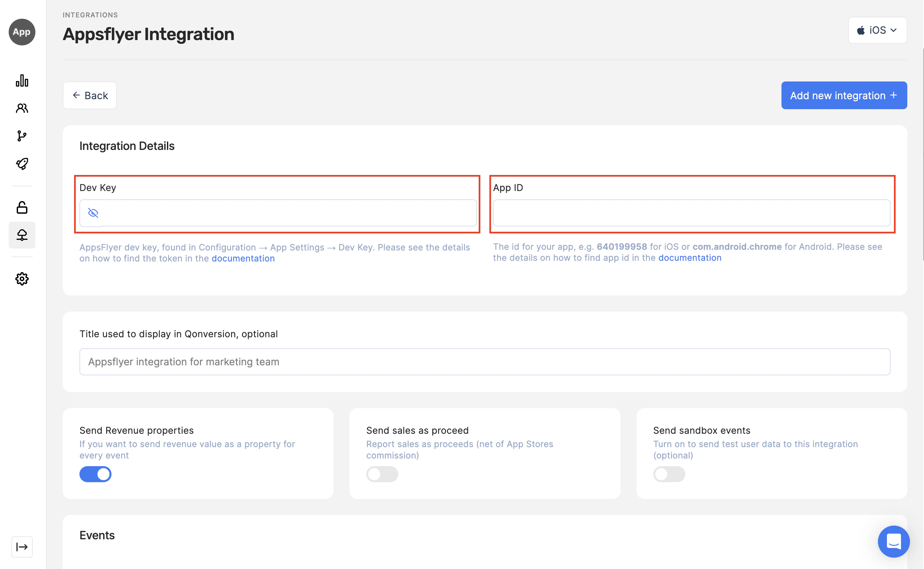Screen dimensions: 924x569
Task: Click the App avatar logo
Action: click(x=22, y=32)
